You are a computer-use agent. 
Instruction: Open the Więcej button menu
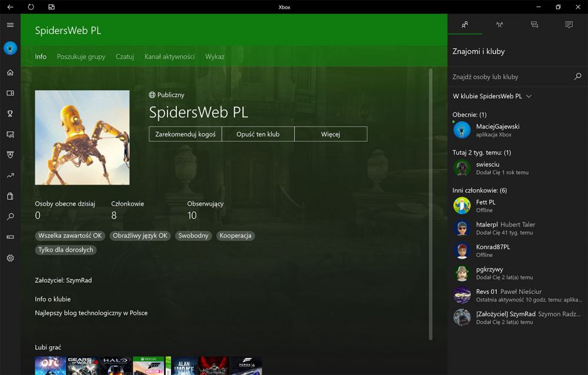330,134
